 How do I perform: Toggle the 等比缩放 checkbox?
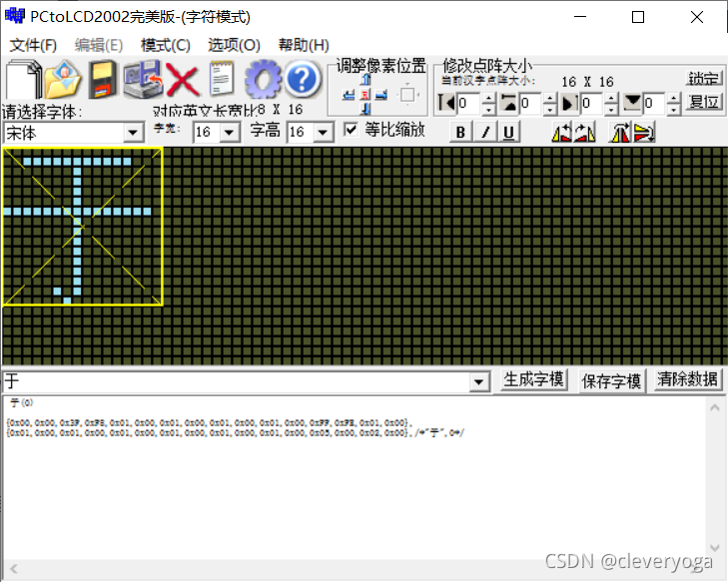tap(351, 130)
